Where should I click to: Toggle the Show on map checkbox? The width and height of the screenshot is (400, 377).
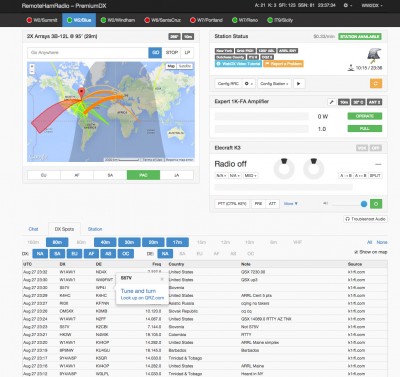tap(356, 252)
